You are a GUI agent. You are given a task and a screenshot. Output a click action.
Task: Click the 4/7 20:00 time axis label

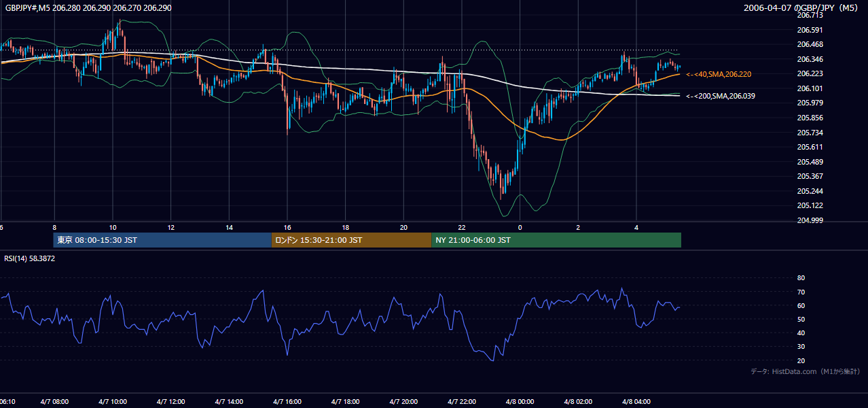pyautogui.click(x=404, y=402)
